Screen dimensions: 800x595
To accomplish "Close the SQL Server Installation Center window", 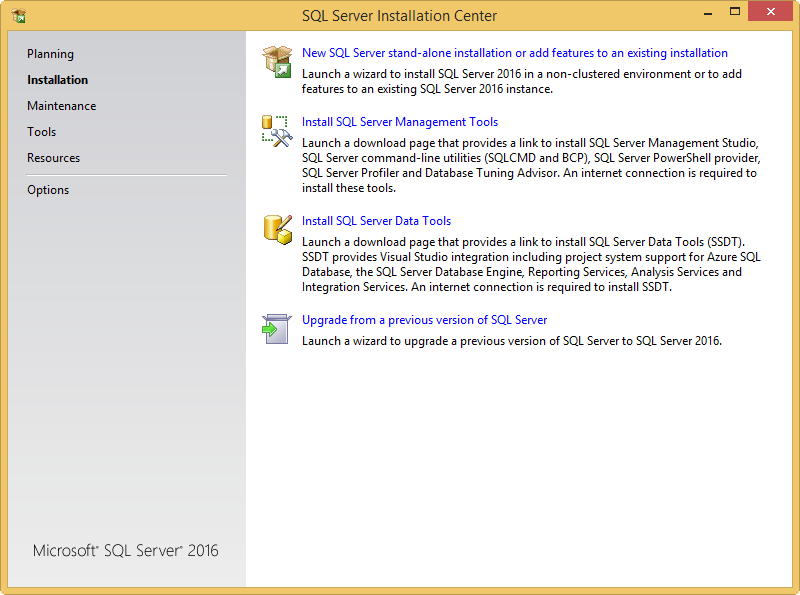I will [773, 12].
